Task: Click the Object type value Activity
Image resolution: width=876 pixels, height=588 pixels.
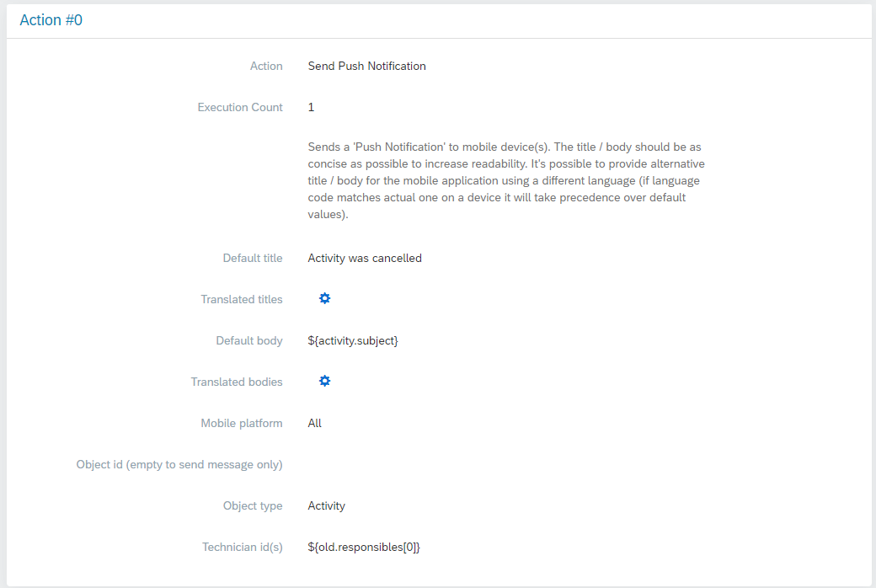Action: (327, 505)
